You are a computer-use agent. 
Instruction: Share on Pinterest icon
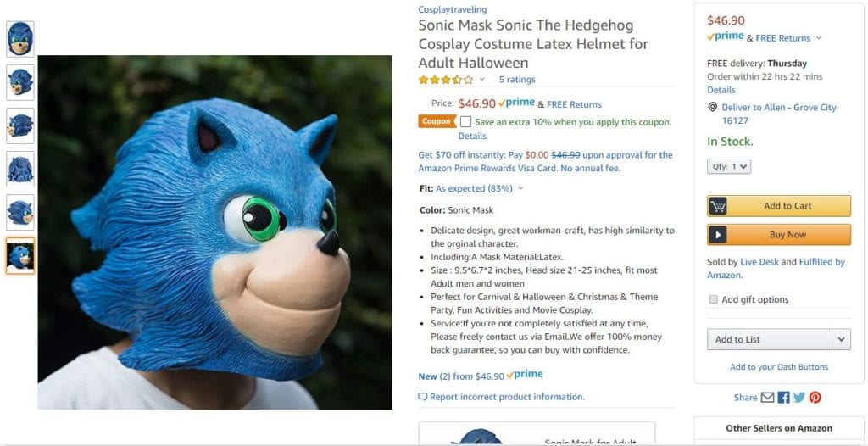[815, 398]
